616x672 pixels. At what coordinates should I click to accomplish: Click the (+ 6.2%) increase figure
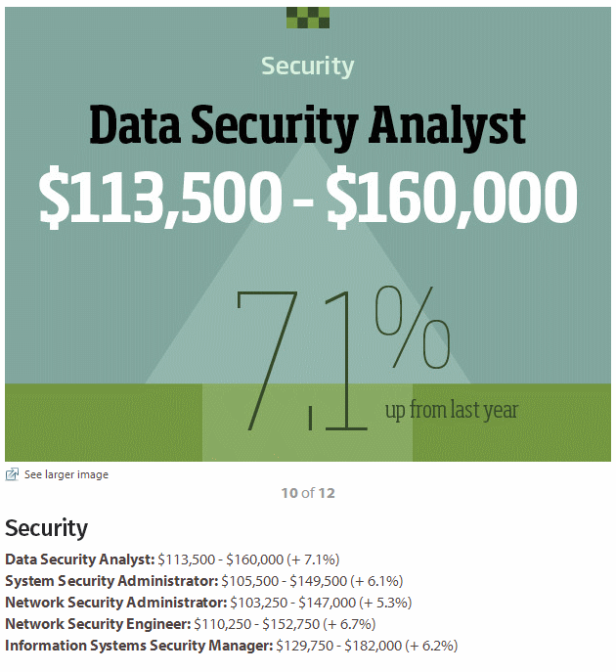(x=431, y=646)
